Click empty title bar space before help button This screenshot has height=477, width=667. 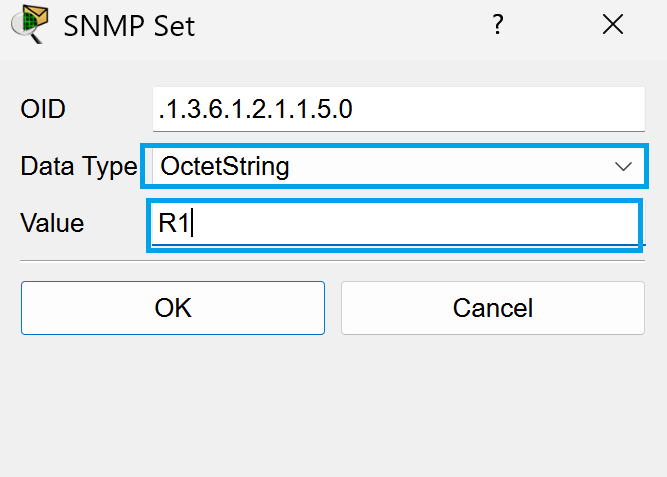(x=340, y=26)
